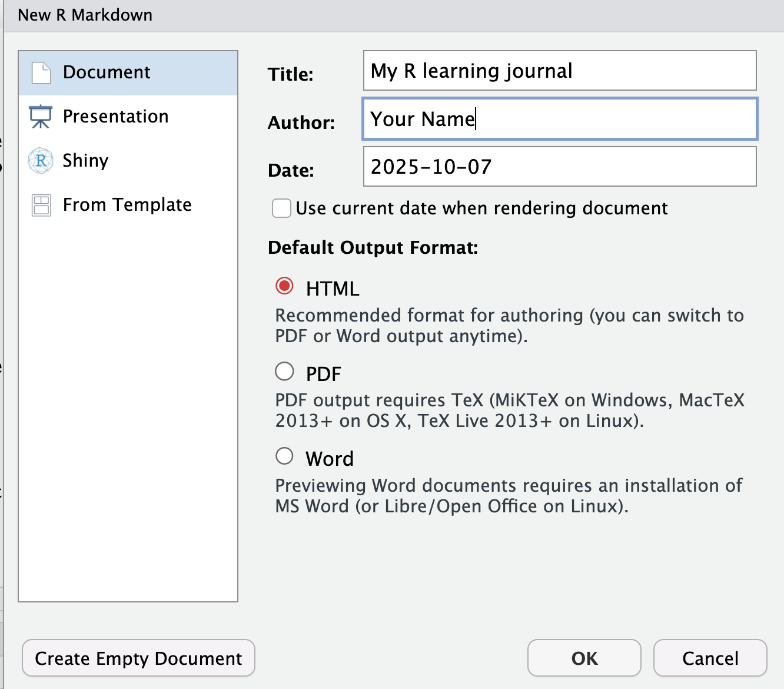This screenshot has width=784, height=689.
Task: Enable use current date when rendering checkbox
Action: (281, 208)
